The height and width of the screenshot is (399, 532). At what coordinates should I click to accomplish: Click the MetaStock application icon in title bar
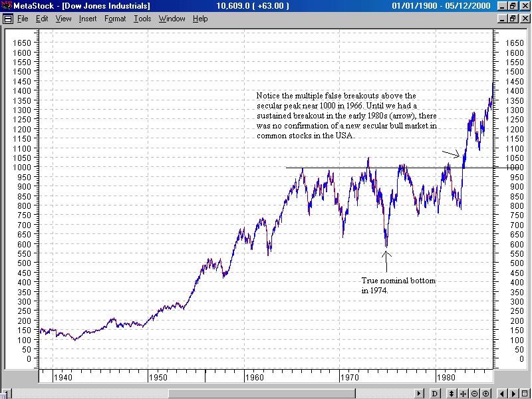pos(6,5)
